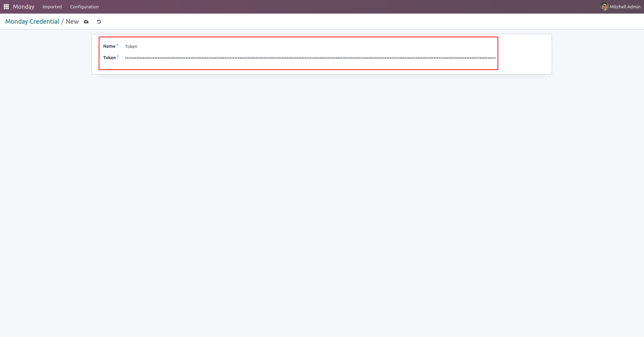Open the Configuration menu
The width and height of the screenshot is (644, 337).
(84, 7)
